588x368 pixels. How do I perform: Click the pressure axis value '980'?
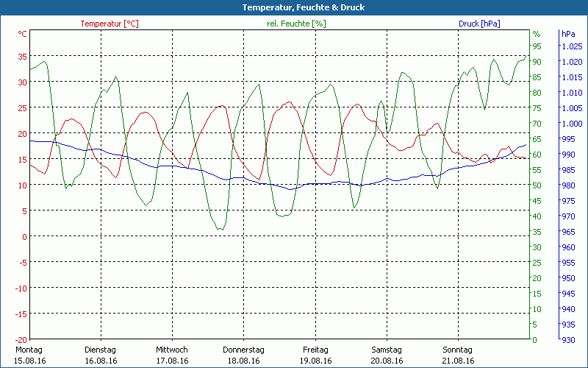point(568,185)
